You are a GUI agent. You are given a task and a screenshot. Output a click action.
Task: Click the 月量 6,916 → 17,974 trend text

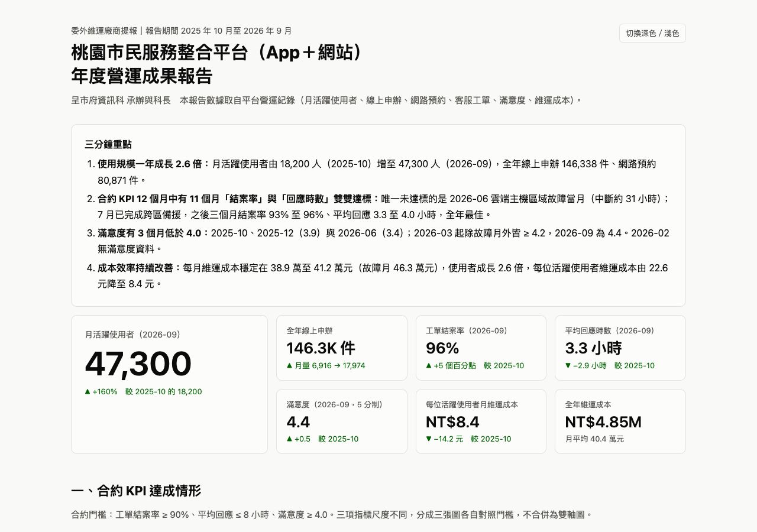pos(326,366)
